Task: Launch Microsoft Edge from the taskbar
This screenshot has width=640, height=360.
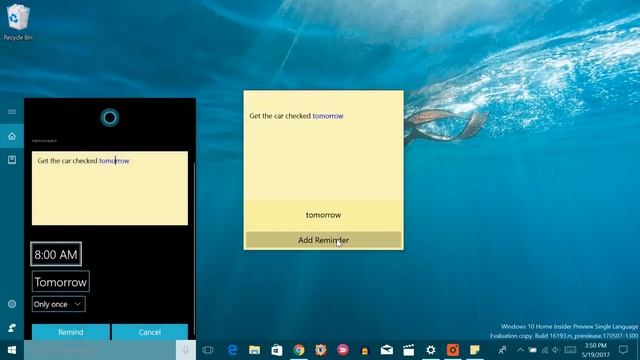Action: (x=232, y=350)
